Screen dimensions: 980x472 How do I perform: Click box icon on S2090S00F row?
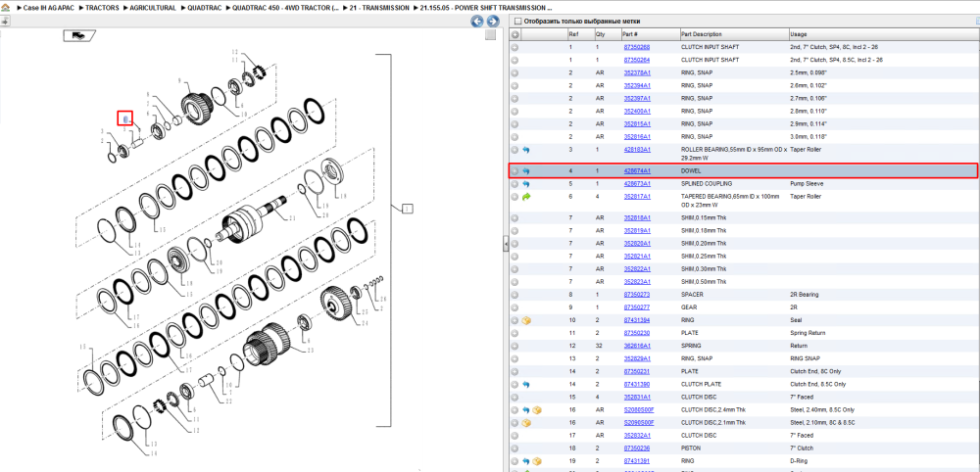(526, 423)
